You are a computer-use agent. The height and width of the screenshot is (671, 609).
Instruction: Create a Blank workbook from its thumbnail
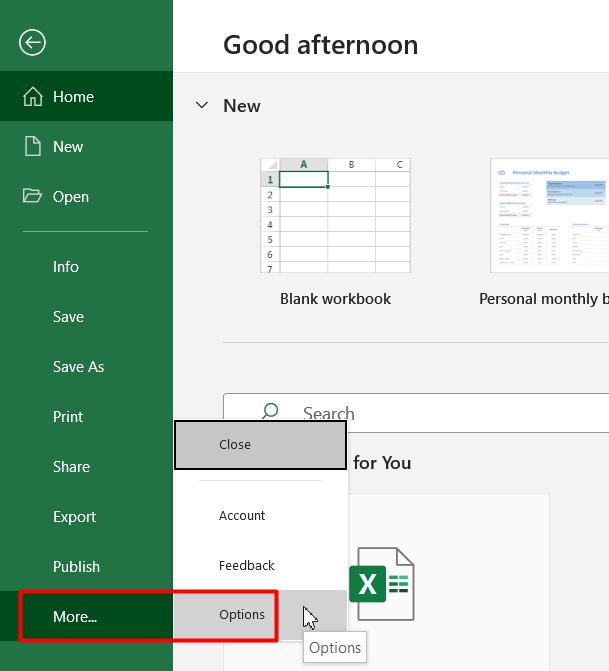(336, 215)
